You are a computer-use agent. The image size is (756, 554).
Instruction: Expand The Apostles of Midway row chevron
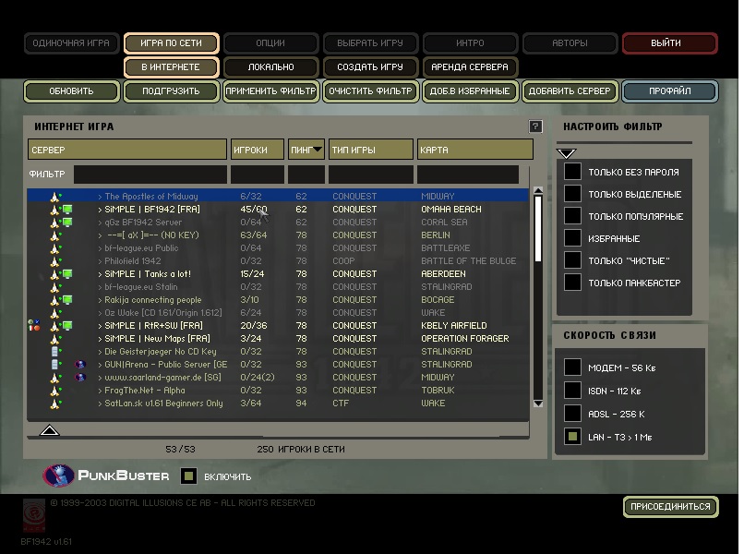click(100, 197)
